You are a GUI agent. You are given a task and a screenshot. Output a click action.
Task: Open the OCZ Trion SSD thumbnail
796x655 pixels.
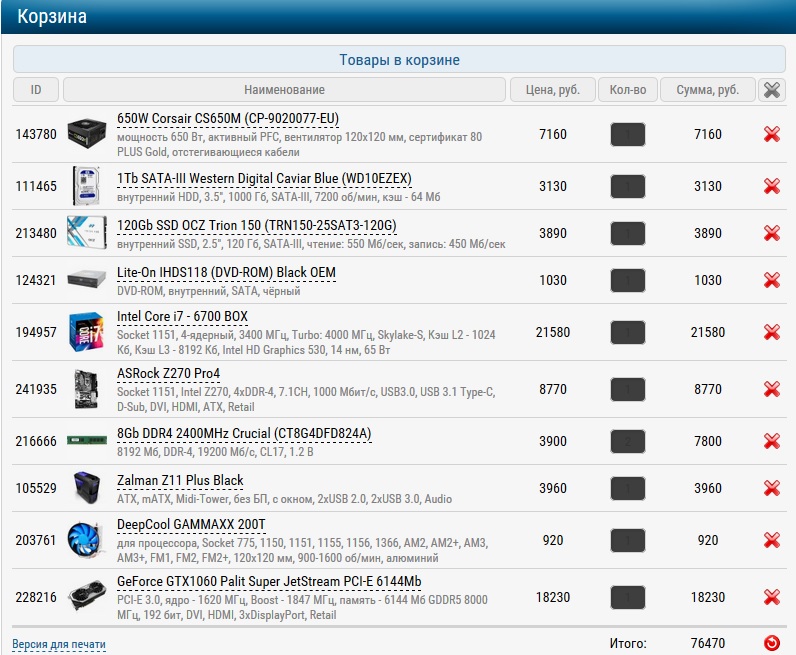(x=87, y=233)
